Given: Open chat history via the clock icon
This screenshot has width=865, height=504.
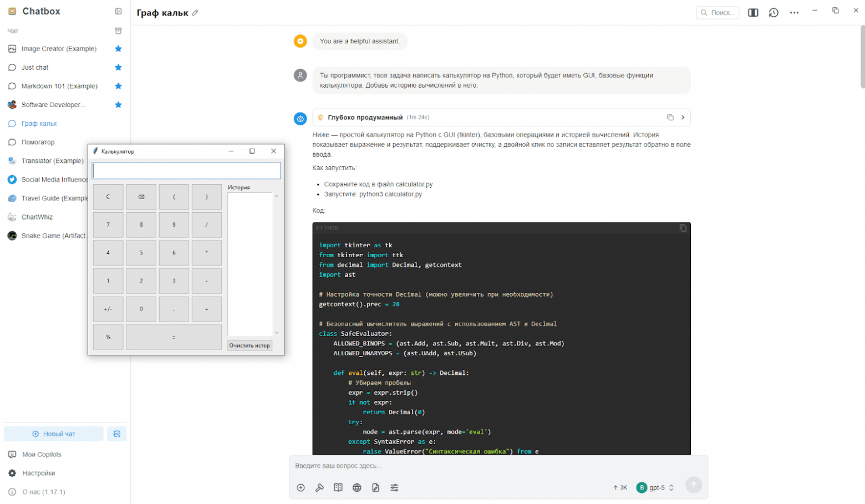Looking at the screenshot, I should (x=773, y=12).
